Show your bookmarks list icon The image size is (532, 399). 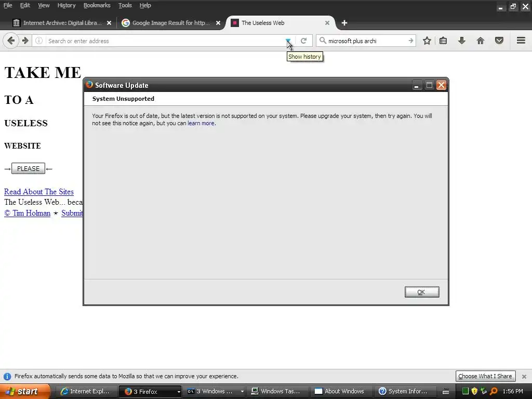pyautogui.click(x=443, y=41)
